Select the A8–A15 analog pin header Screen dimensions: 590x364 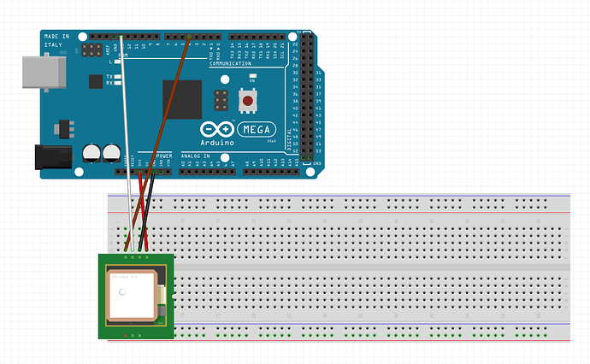coord(271,172)
